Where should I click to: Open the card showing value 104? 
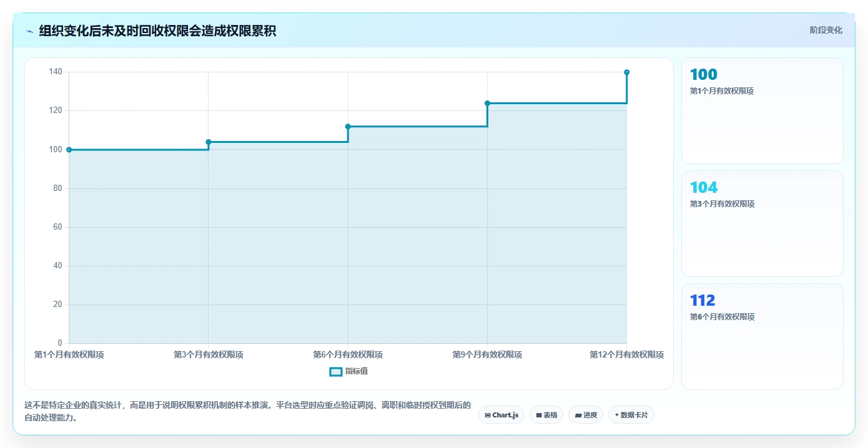click(x=762, y=224)
